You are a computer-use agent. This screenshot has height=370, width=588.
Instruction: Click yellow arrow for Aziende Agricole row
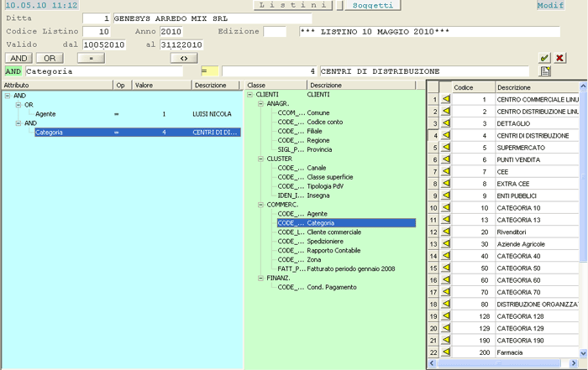[x=446, y=243]
